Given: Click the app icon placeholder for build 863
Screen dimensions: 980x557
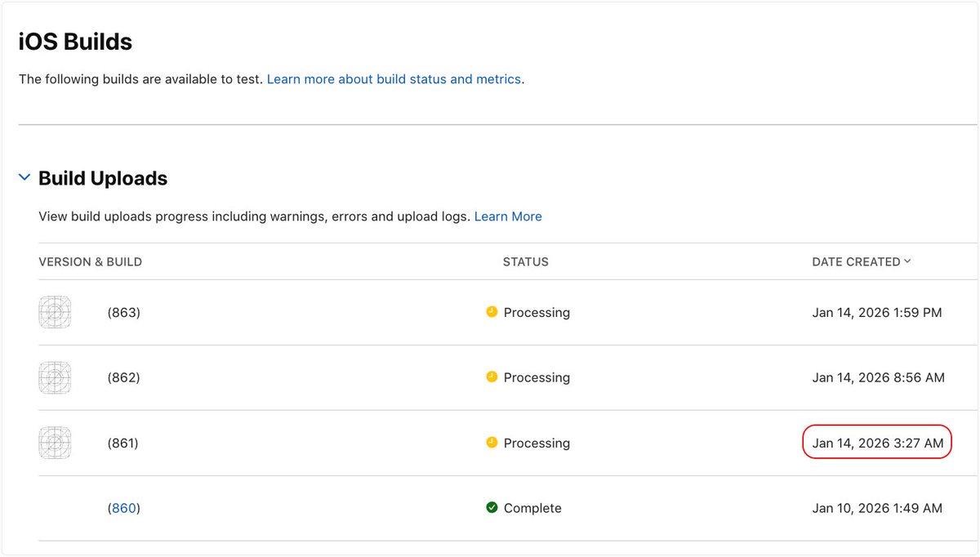Looking at the screenshot, I should 55,313.
